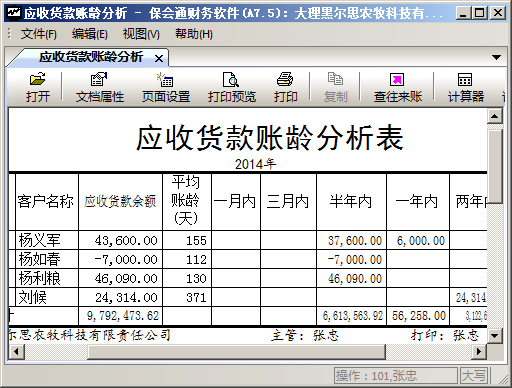The width and height of the screenshot is (512, 388).
Task: Open 文档属性 document properties
Action: [99, 87]
